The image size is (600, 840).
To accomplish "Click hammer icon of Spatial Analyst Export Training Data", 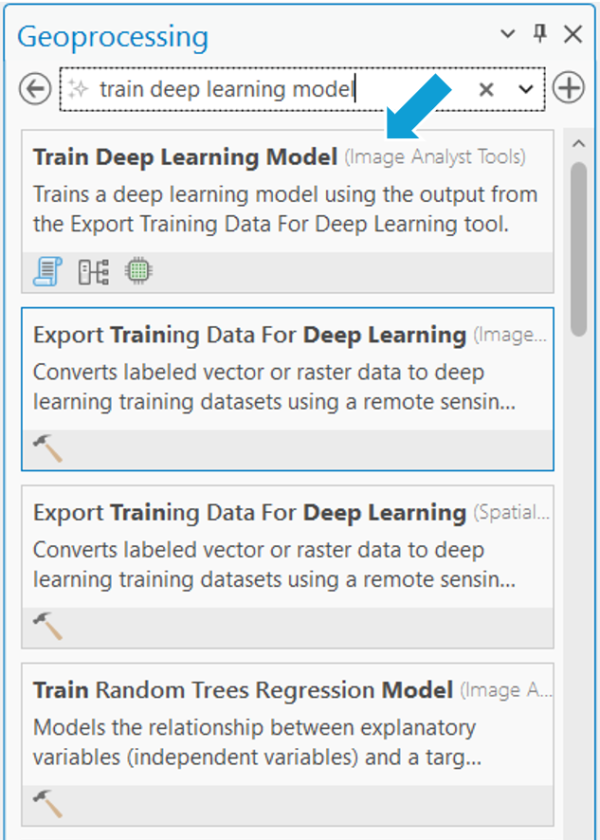I will pos(48,626).
